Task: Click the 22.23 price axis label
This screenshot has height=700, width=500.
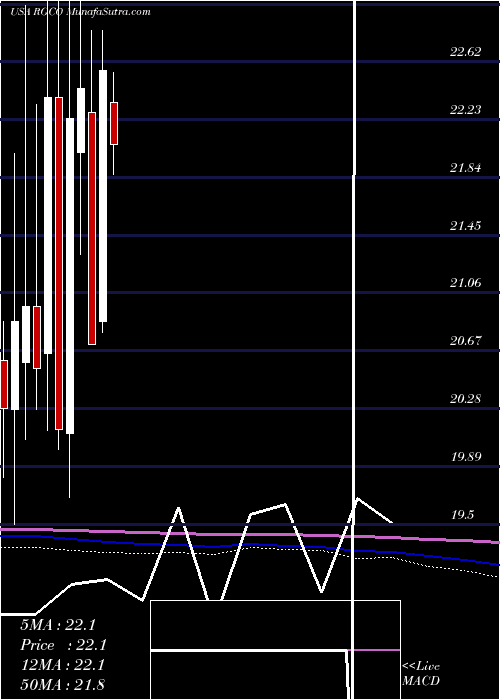Action: point(466,110)
